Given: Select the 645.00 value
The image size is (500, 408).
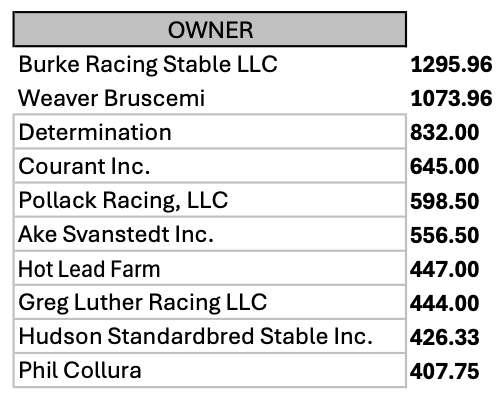Looking at the screenshot, I should (x=445, y=166).
